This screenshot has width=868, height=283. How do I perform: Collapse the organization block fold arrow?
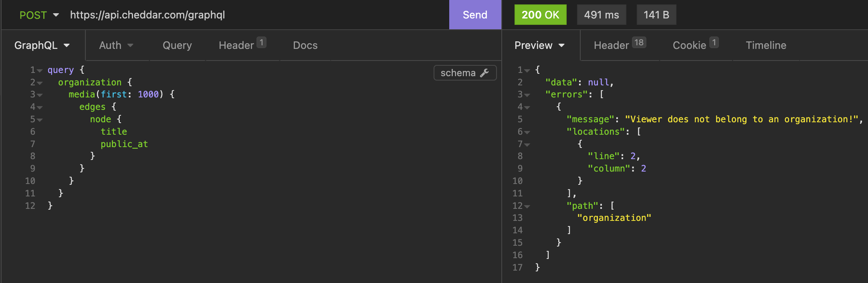coord(40,83)
